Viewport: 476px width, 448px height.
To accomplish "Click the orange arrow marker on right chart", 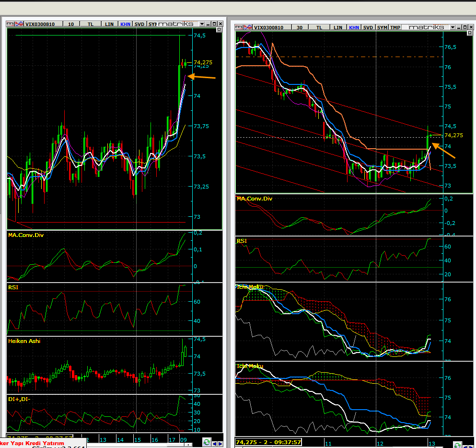I will pyautogui.click(x=446, y=152).
